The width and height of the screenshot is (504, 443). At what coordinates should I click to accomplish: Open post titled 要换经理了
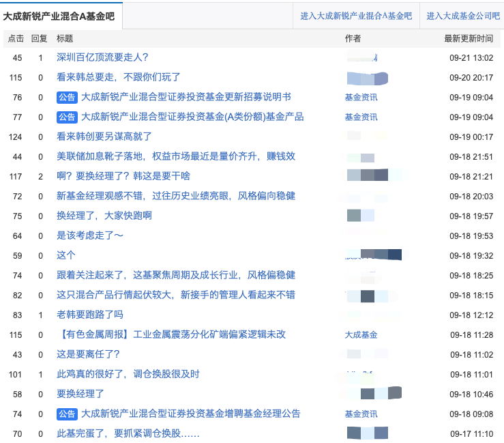(80, 394)
